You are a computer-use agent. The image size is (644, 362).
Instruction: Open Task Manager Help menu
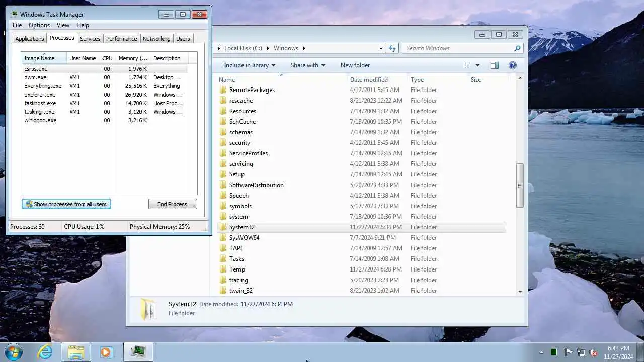[x=83, y=25]
